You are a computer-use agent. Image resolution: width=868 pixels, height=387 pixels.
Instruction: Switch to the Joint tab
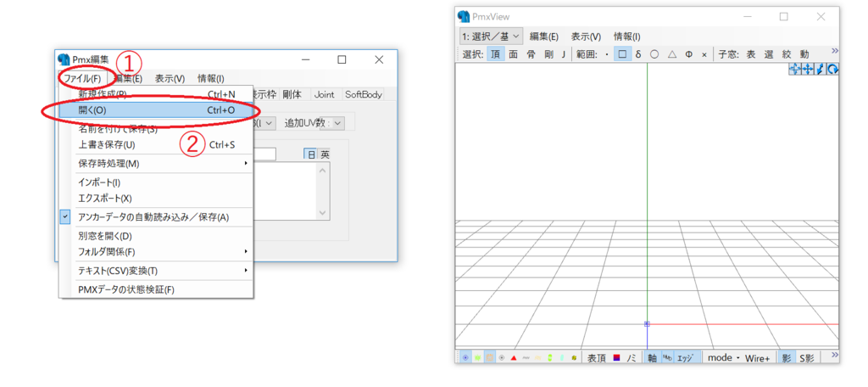(x=324, y=94)
